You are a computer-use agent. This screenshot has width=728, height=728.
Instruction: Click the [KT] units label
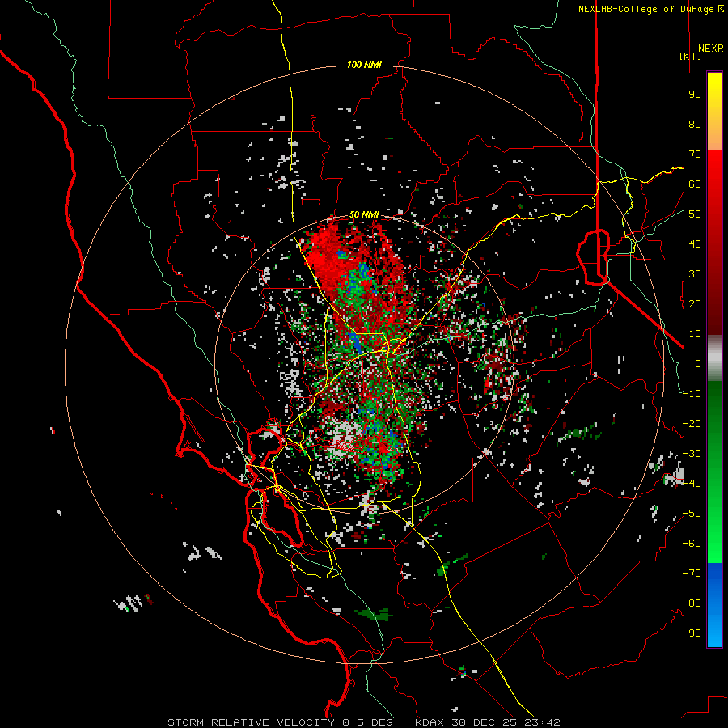click(691, 56)
